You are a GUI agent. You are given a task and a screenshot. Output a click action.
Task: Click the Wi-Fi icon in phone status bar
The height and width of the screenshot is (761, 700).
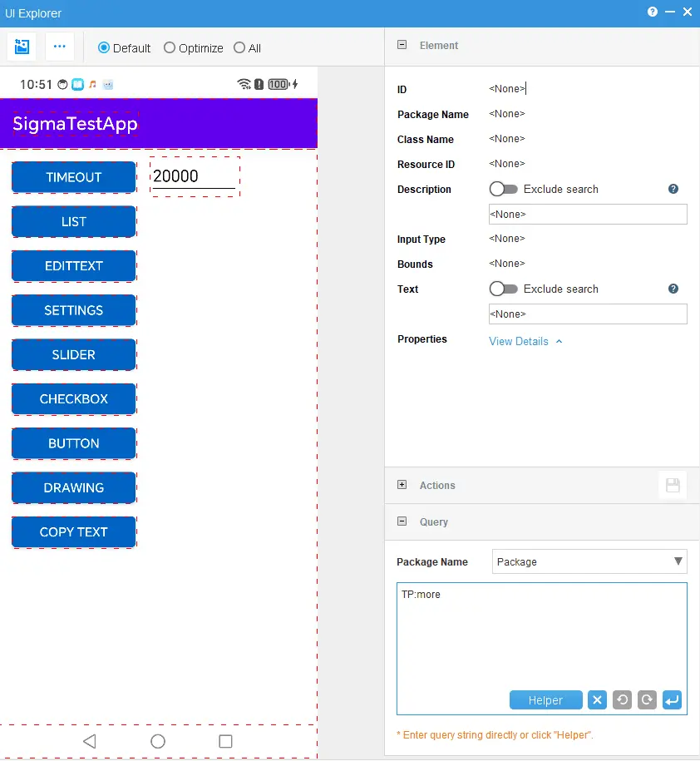point(244,84)
